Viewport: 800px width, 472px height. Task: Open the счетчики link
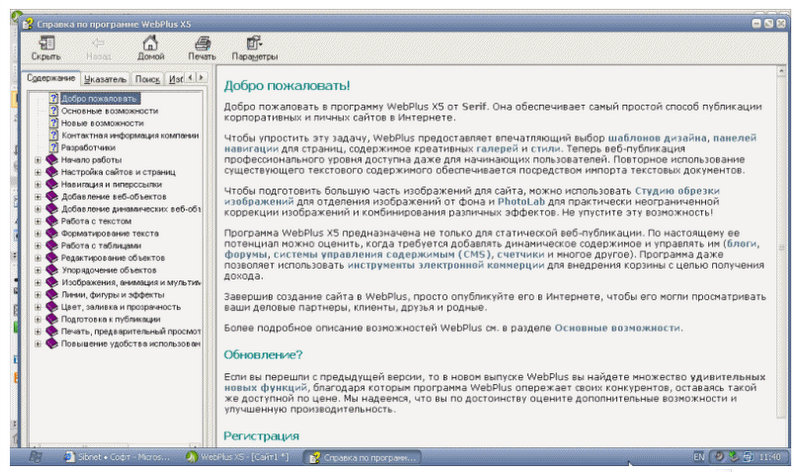520,254
